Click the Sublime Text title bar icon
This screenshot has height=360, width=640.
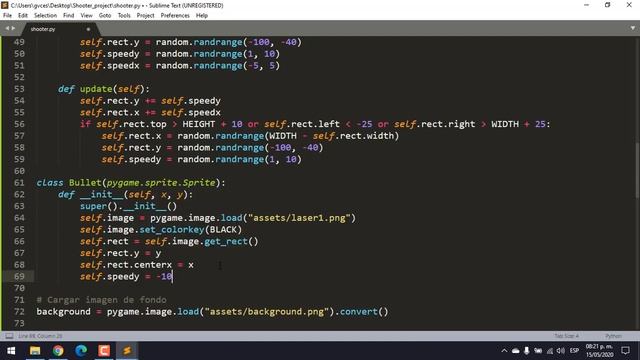4,5
